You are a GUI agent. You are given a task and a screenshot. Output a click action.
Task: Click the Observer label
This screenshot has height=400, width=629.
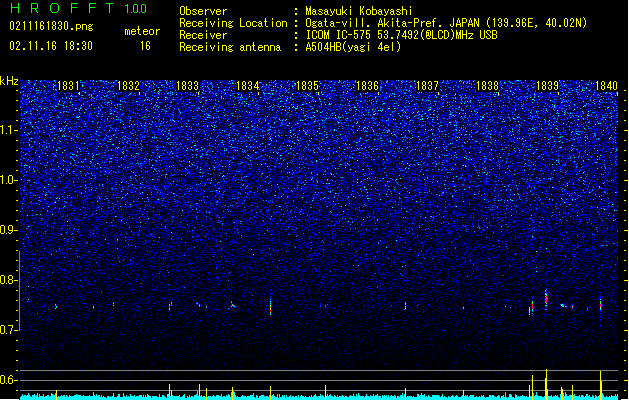(203, 11)
